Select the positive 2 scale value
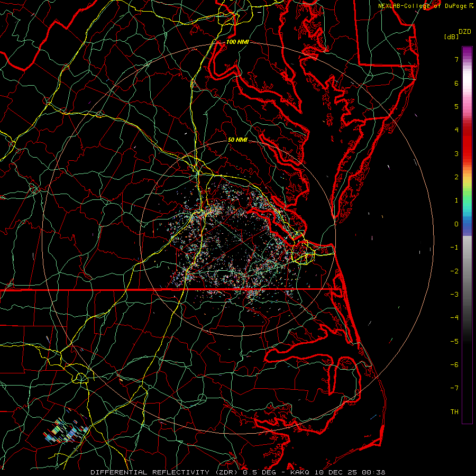Image resolution: width=476 pixels, height=476 pixels. [x=456, y=177]
